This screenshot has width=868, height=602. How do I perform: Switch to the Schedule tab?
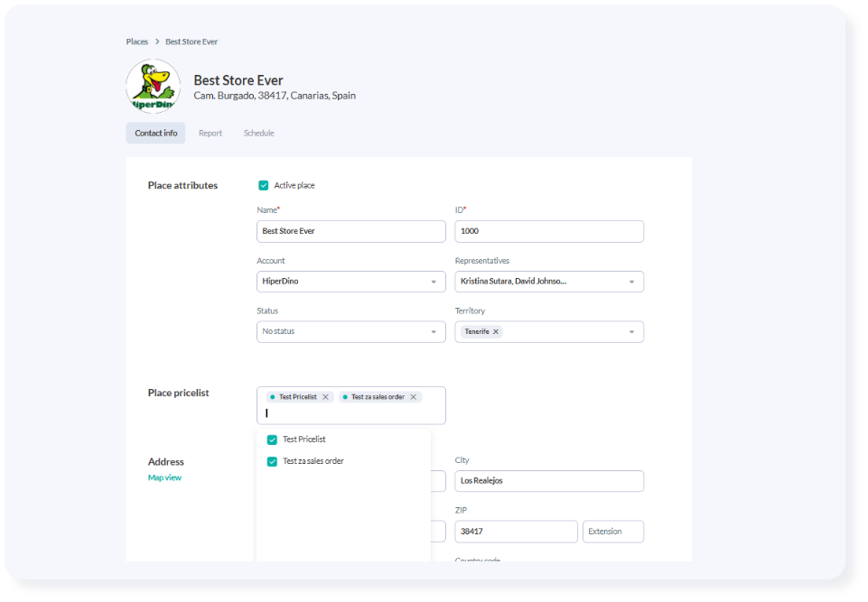258,134
